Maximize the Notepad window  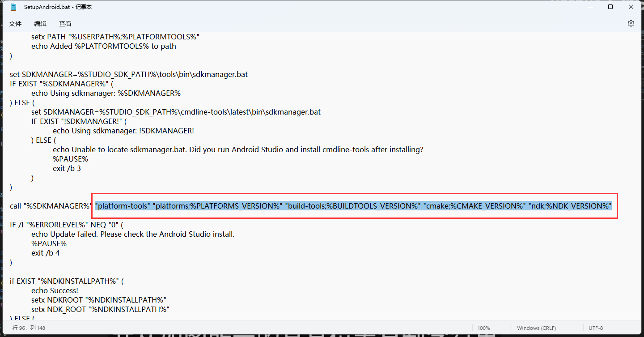[x=610, y=7]
